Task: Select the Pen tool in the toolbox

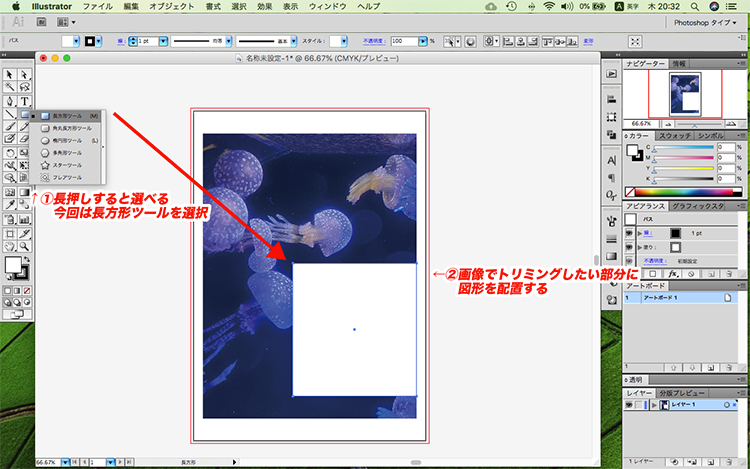Action: [9, 101]
